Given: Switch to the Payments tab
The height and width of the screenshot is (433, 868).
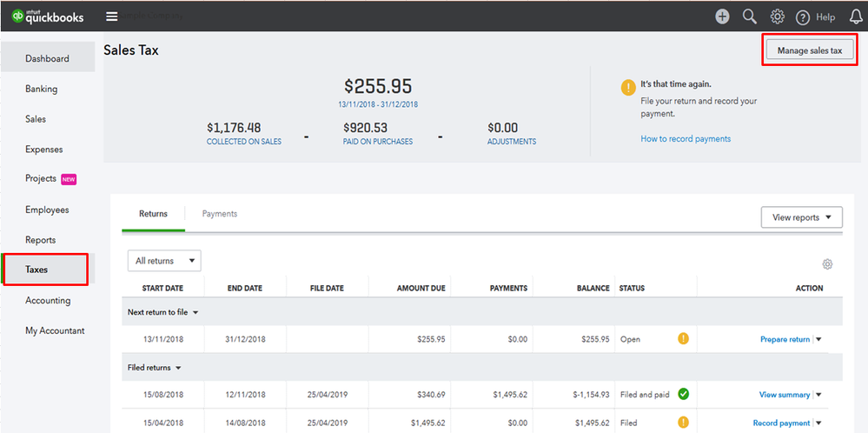Looking at the screenshot, I should point(220,214).
